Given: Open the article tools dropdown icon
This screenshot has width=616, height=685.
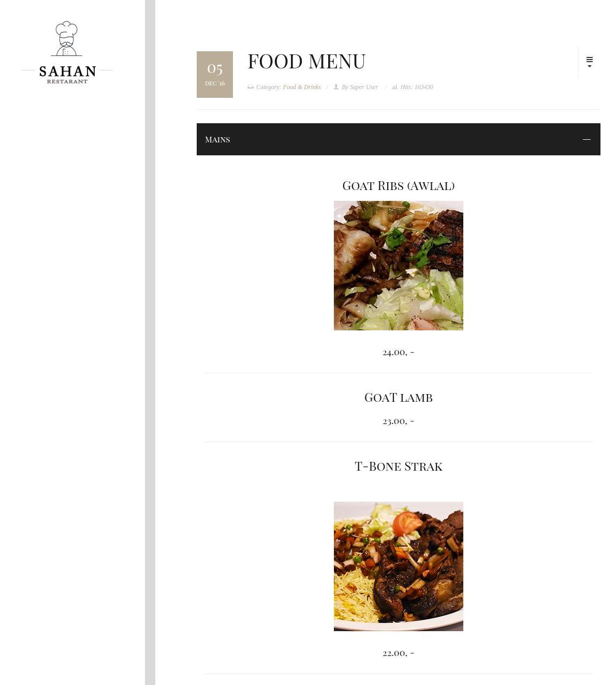Looking at the screenshot, I should click(x=589, y=62).
